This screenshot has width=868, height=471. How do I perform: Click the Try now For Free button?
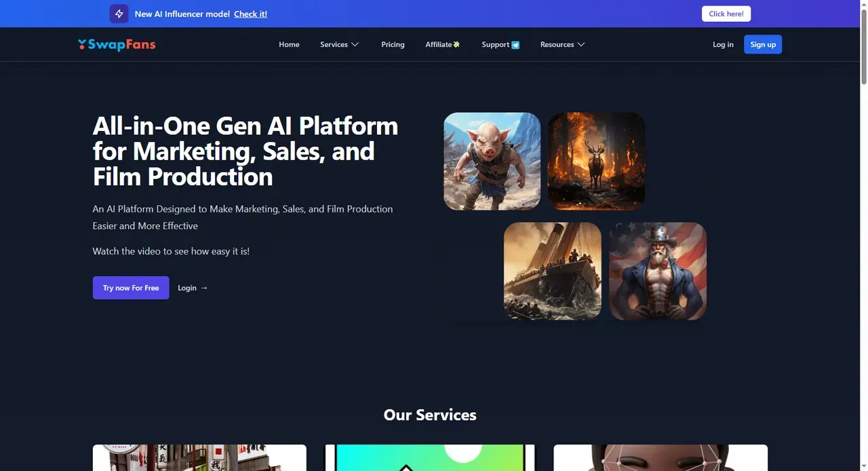(x=131, y=288)
